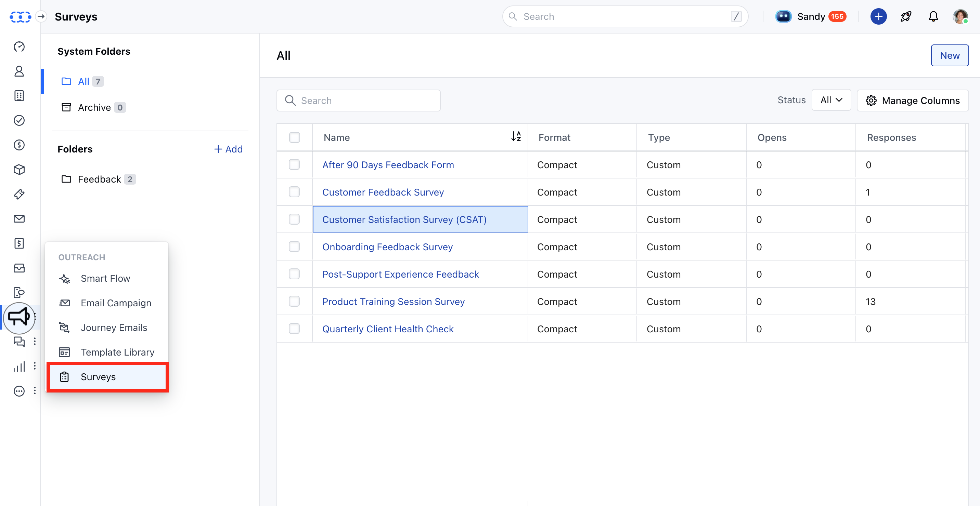Open the Dashboard speedometer icon
This screenshot has height=506, width=980.
19,46
